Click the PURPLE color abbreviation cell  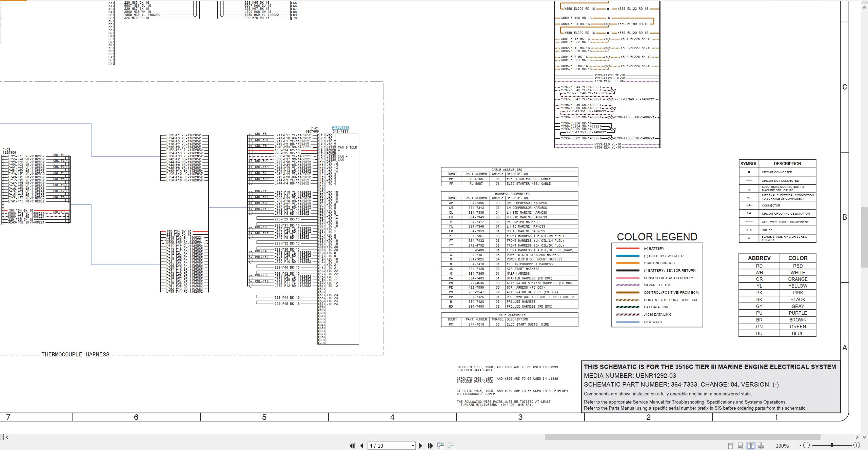[797, 313]
